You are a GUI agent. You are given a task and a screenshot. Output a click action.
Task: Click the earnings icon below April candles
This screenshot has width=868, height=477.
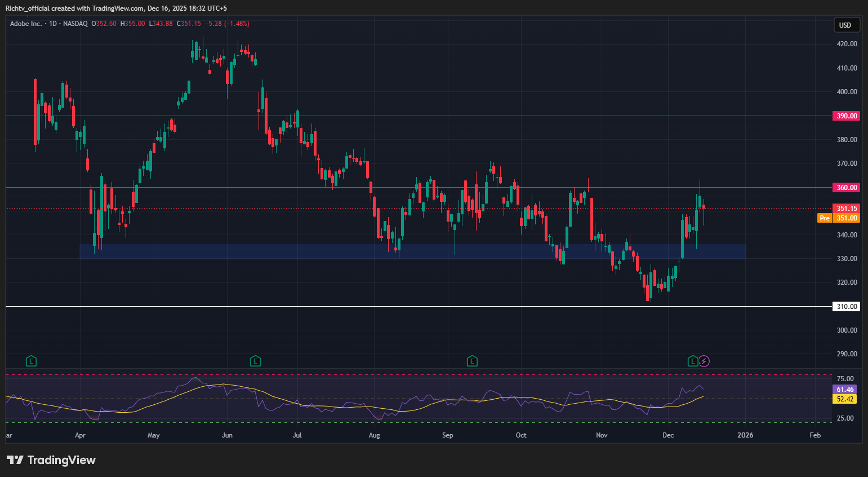click(31, 361)
